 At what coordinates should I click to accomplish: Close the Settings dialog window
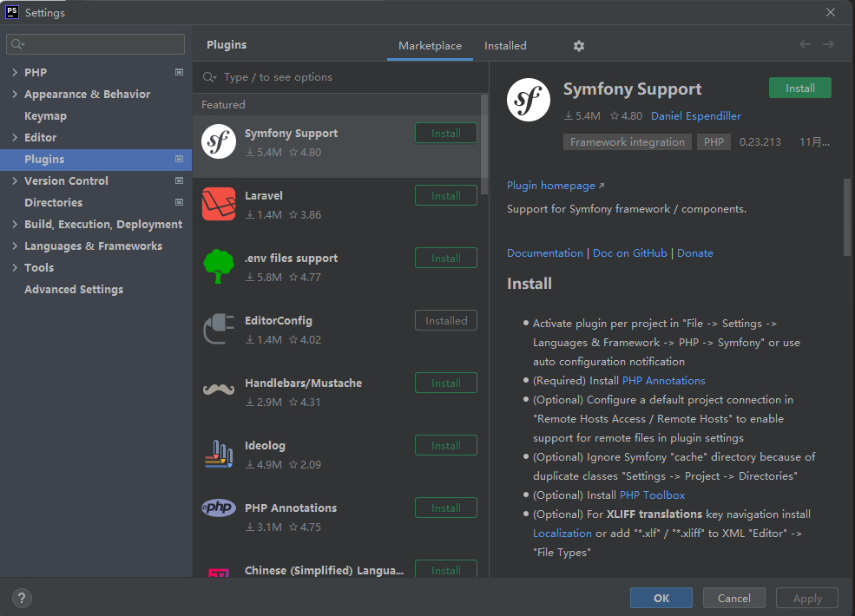(831, 12)
